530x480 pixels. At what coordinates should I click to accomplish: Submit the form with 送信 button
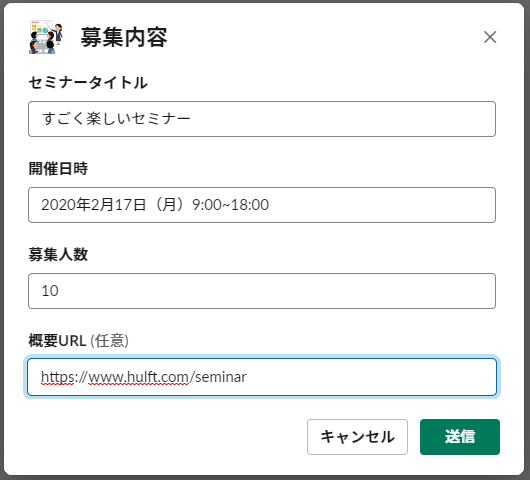(460, 437)
